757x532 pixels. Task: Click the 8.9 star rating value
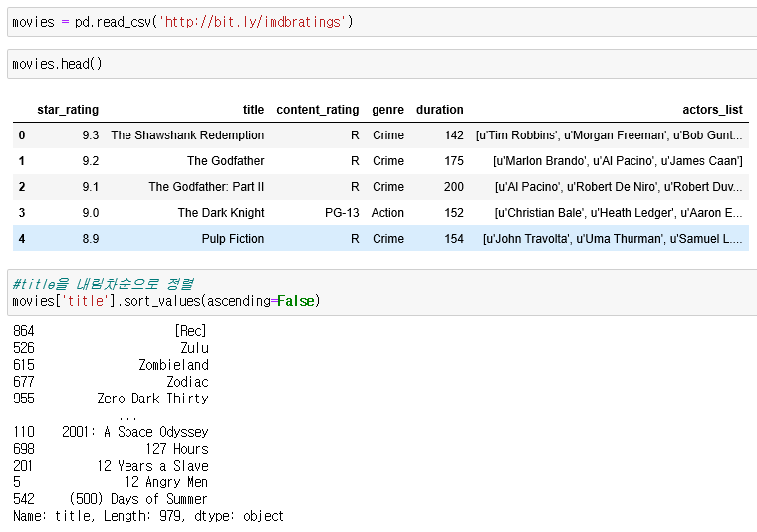tap(91, 239)
